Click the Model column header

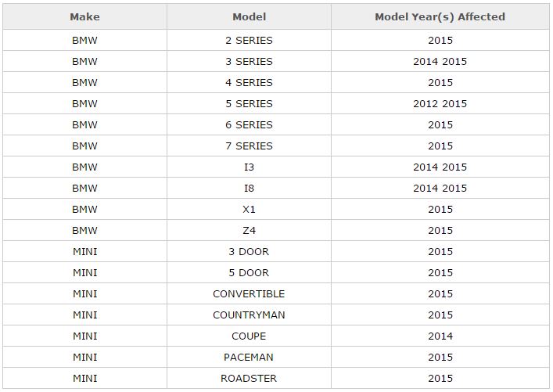tap(249, 16)
